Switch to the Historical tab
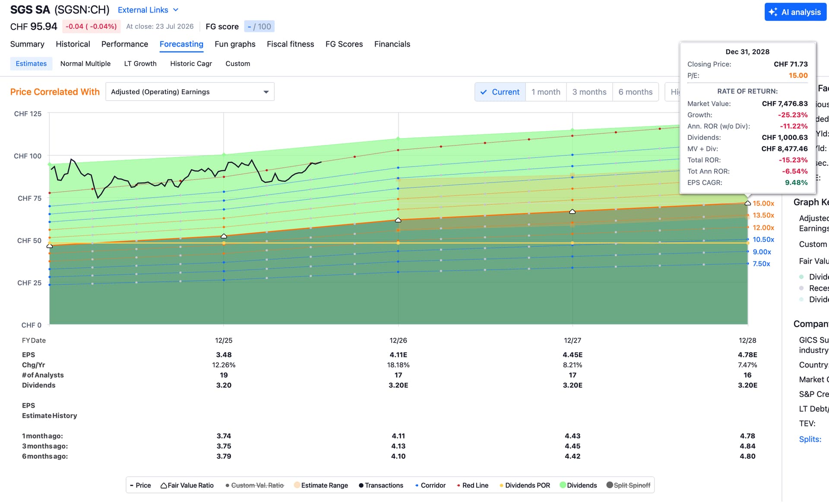829x504 pixels. click(x=73, y=44)
